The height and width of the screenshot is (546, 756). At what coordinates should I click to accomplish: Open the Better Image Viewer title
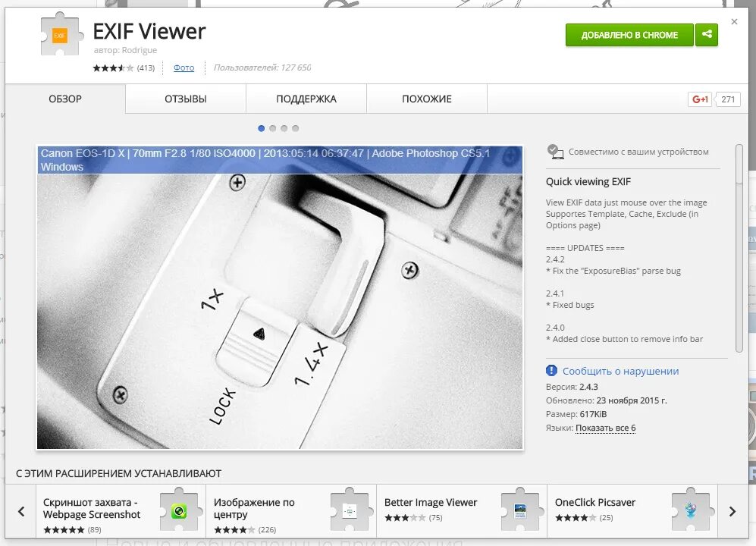(431, 502)
